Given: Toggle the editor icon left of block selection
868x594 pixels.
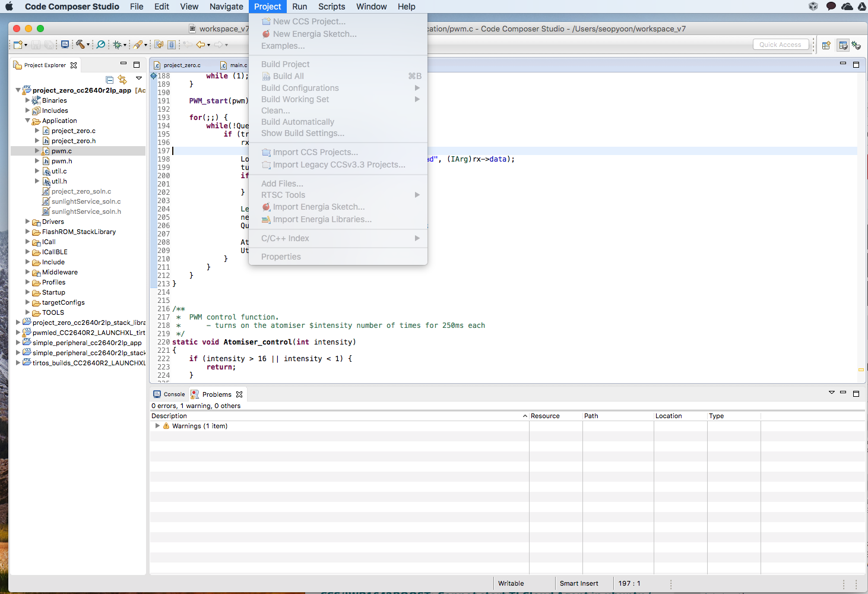Looking at the screenshot, I should point(159,45).
